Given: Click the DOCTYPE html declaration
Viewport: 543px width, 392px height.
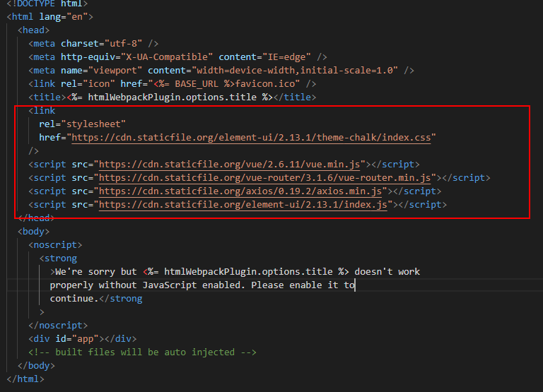Looking at the screenshot, I should click(47, 4).
